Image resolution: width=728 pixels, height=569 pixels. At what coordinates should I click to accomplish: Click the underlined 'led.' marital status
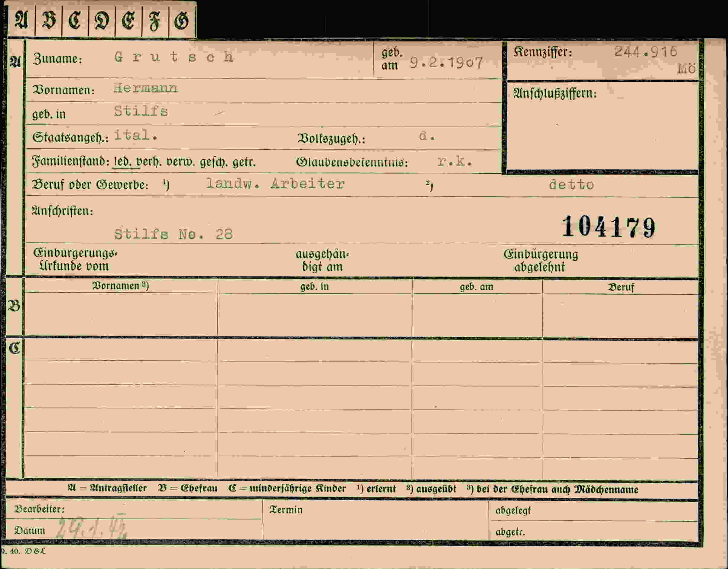(122, 162)
